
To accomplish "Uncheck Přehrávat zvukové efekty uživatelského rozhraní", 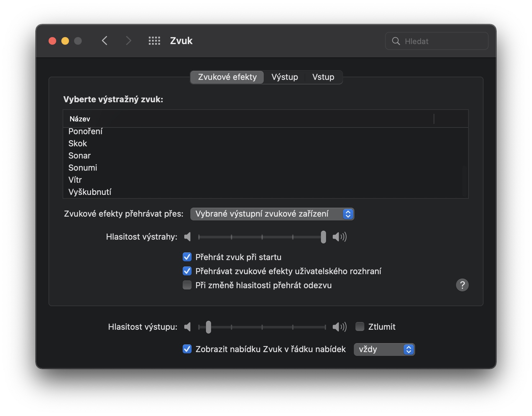I will [x=187, y=271].
